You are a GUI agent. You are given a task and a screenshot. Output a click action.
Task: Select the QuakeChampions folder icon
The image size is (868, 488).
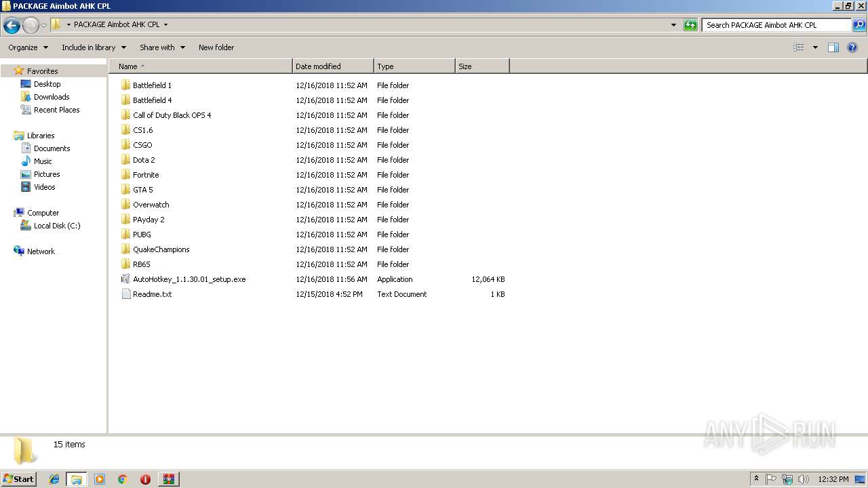tap(125, 249)
